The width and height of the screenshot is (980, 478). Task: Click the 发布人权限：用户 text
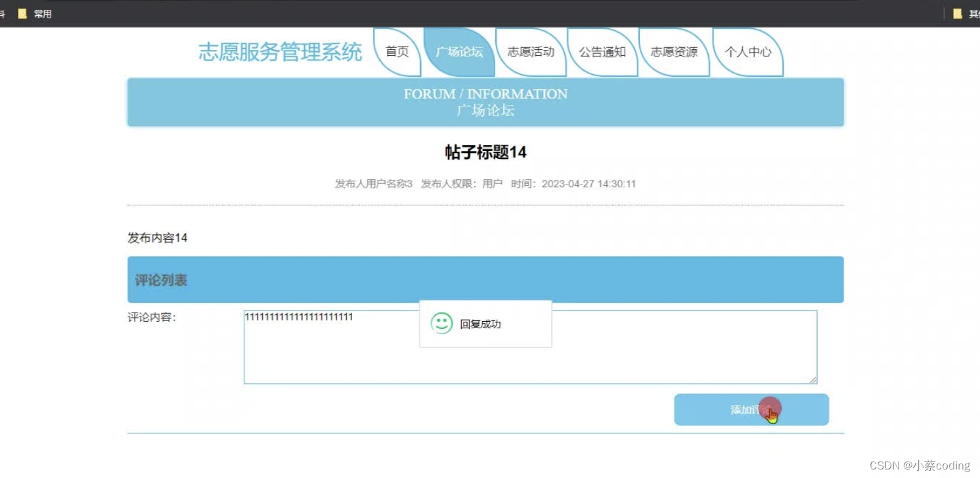462,184
